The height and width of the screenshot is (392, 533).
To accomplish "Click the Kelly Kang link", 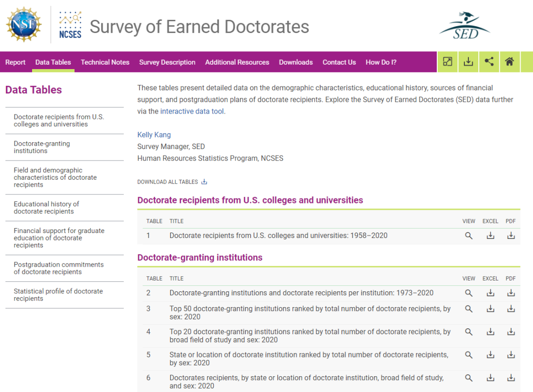I will point(154,135).
